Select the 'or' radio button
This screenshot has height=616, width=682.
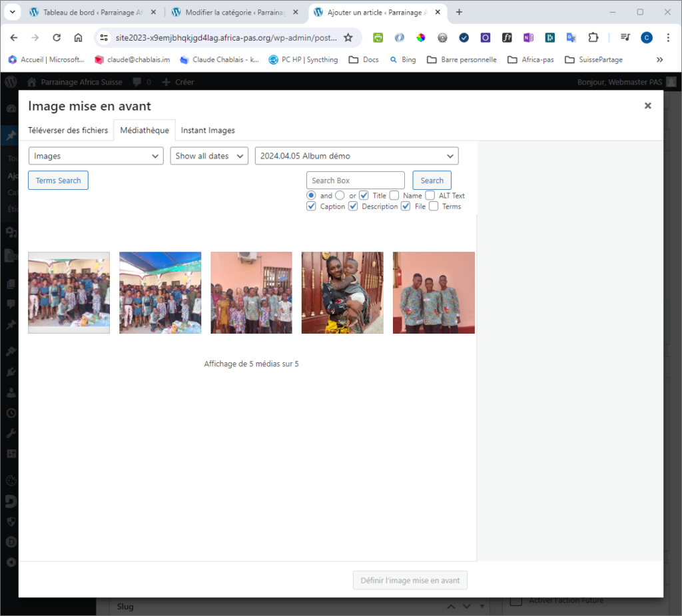[x=340, y=196]
